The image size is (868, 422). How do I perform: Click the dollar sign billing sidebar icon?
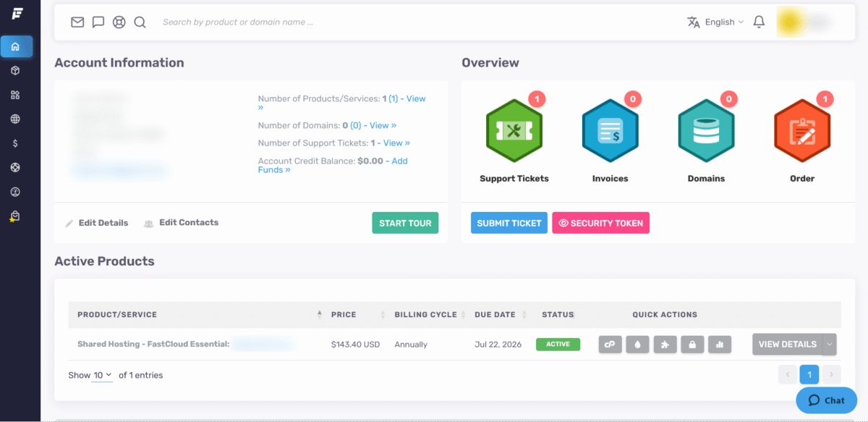click(x=15, y=143)
